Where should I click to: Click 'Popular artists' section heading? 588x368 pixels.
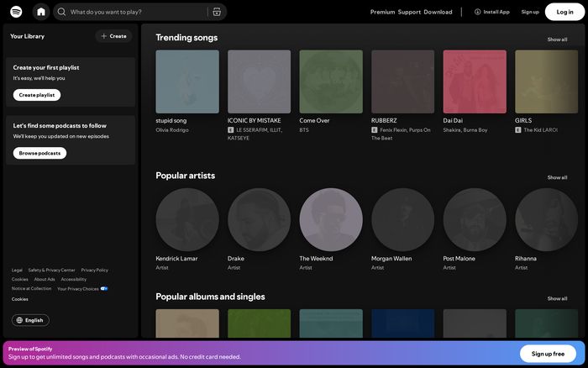point(186,176)
